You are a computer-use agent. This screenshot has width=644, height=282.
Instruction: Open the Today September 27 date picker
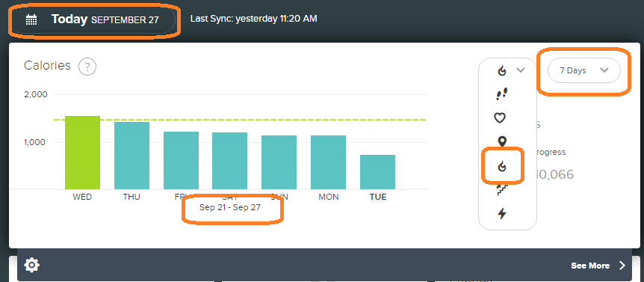point(93,19)
